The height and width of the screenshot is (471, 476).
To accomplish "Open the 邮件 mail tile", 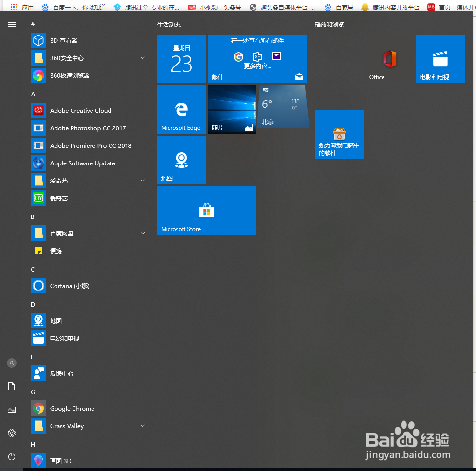I will (257, 59).
